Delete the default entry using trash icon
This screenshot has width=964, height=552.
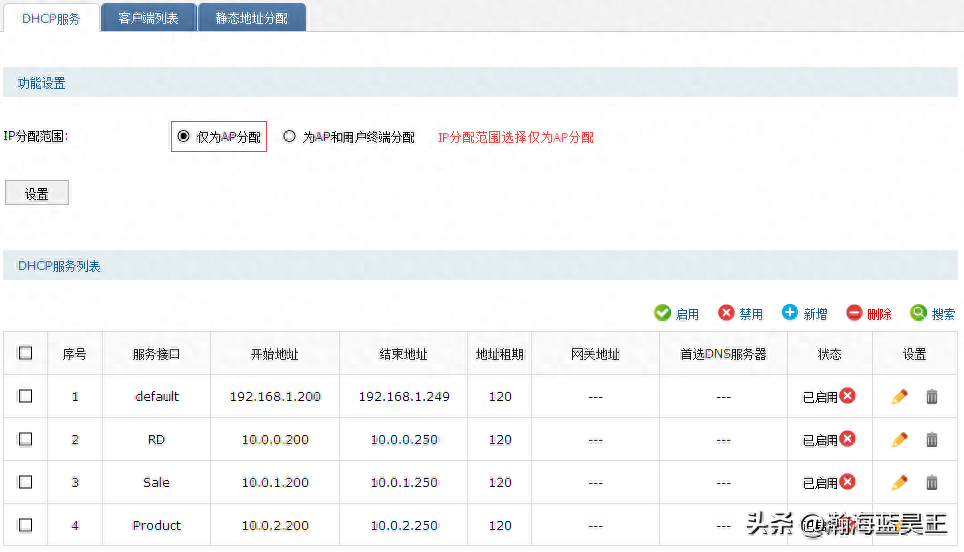(x=932, y=397)
